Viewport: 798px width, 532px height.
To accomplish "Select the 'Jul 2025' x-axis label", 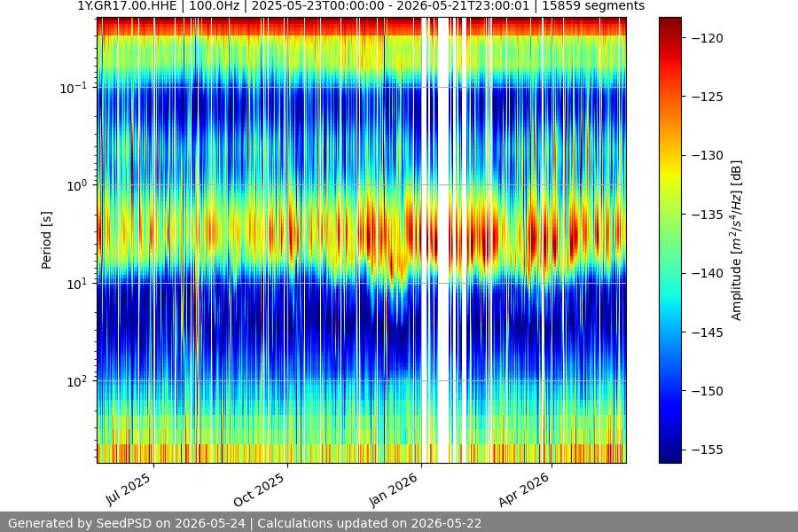I will pyautogui.click(x=129, y=489).
